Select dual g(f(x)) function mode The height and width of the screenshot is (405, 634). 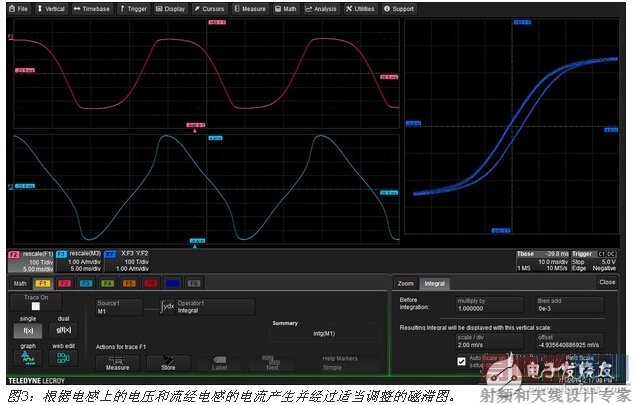point(63,330)
